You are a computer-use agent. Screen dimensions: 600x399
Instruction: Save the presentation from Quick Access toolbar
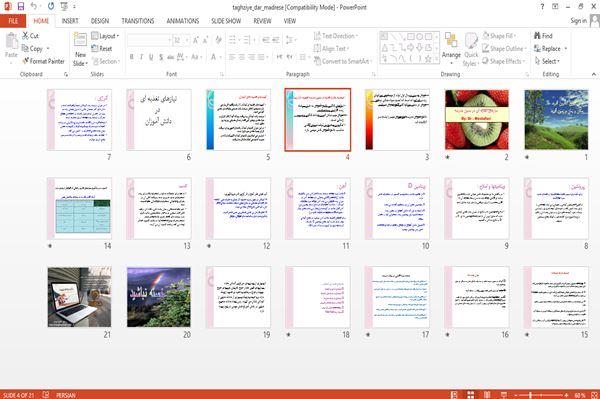21,7
